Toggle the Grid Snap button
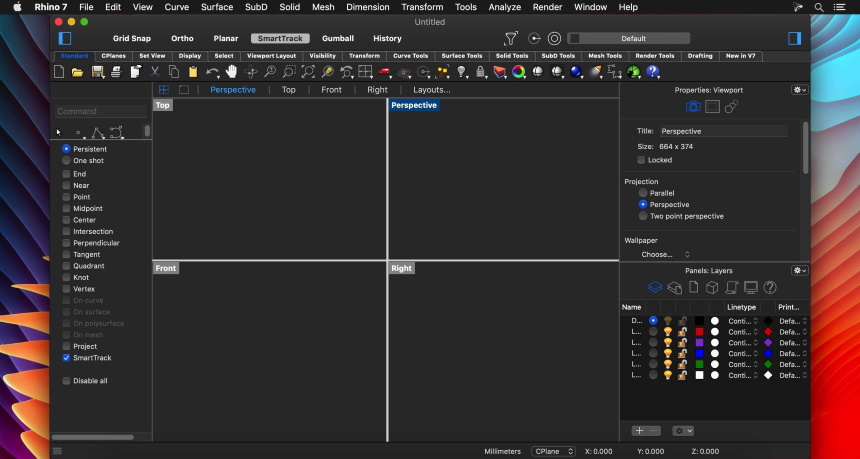Viewport: 860px width, 459px height. tap(132, 38)
